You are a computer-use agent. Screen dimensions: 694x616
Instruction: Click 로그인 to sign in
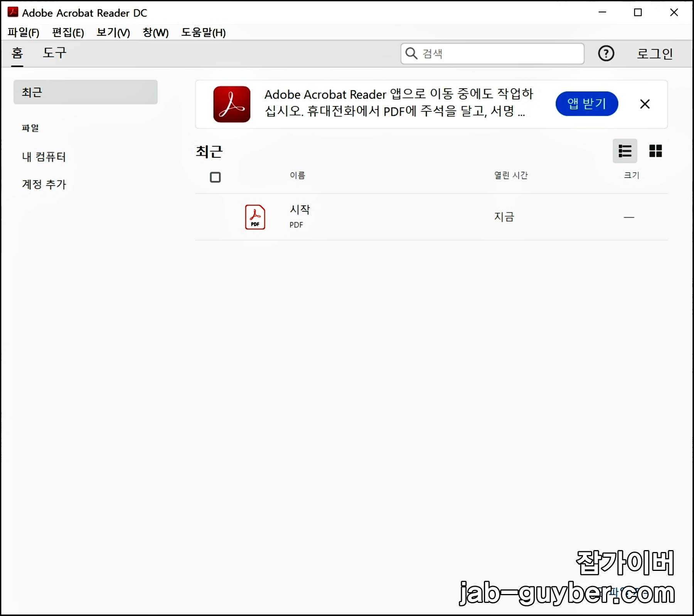coord(655,53)
